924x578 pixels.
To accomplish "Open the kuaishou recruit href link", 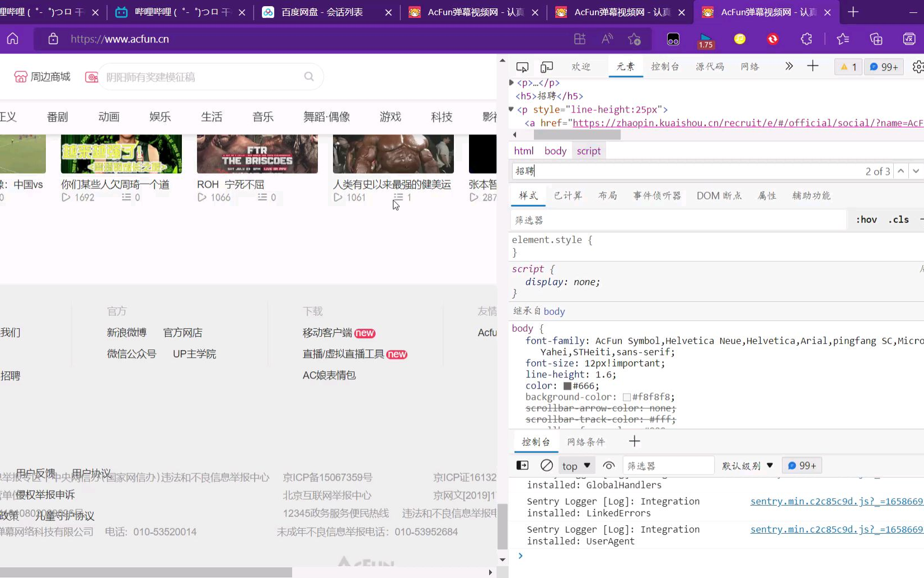I will click(x=748, y=123).
